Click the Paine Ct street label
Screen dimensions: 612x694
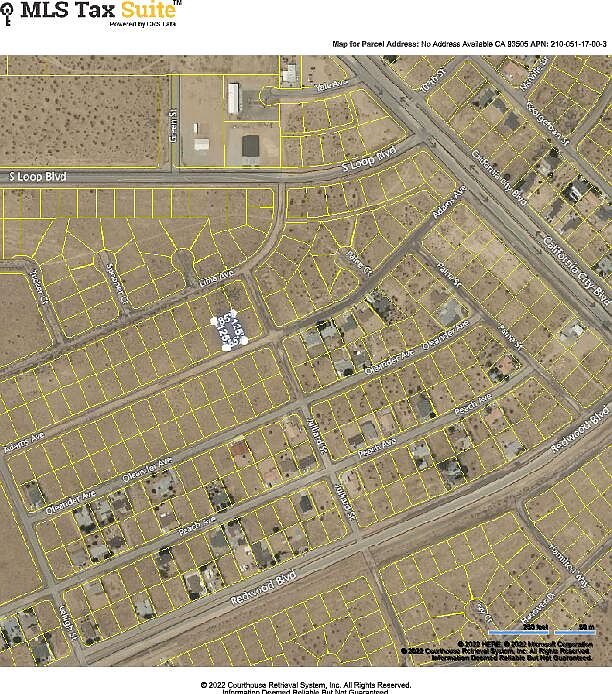[x=358, y=263]
